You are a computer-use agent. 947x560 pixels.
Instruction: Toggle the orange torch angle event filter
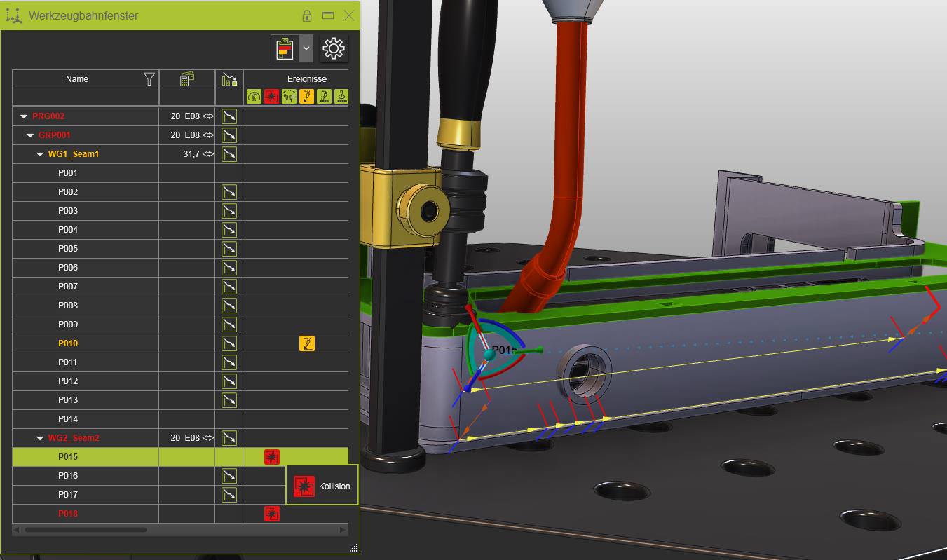pos(306,97)
